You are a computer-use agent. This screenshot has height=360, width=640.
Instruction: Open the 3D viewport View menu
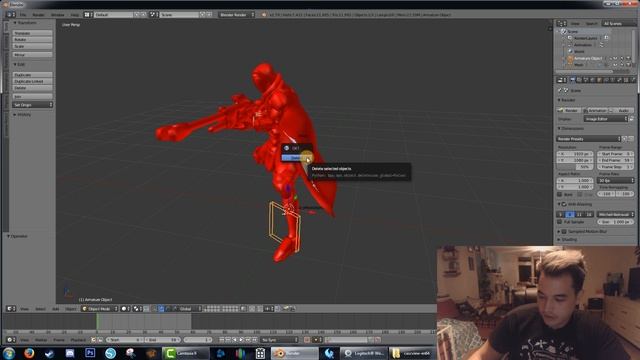pyautogui.click(x=24, y=309)
